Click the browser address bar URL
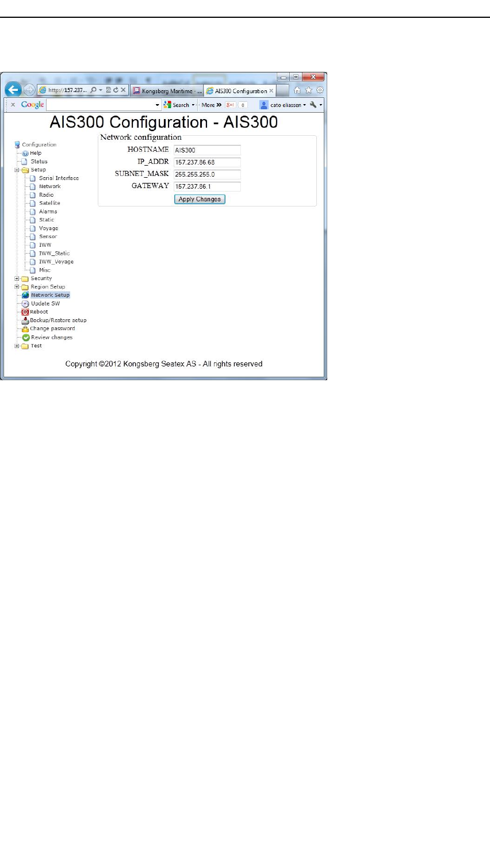Viewport: 490px width, 868px height. coord(67,90)
